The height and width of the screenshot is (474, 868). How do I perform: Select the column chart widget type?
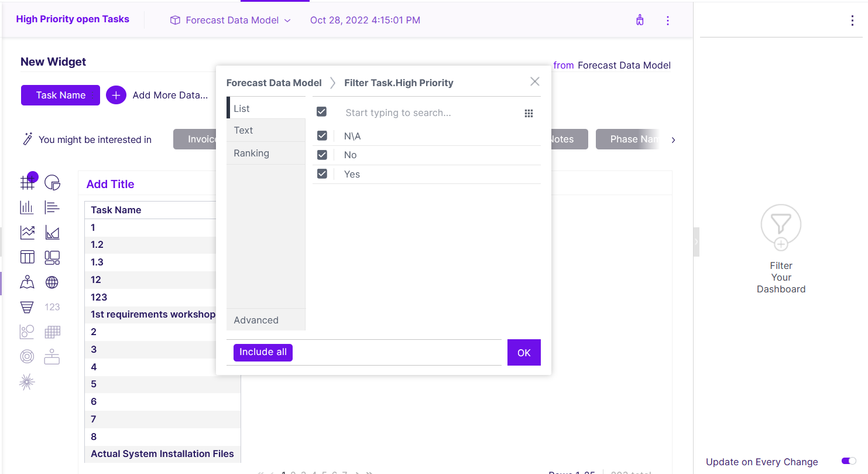[27, 207]
